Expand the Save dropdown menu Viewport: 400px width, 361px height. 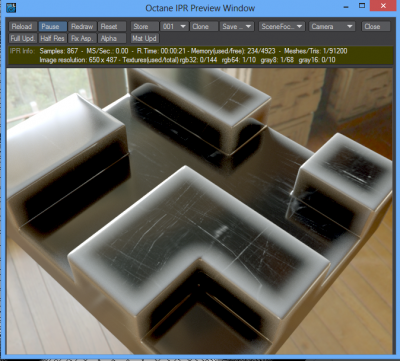[x=237, y=27]
